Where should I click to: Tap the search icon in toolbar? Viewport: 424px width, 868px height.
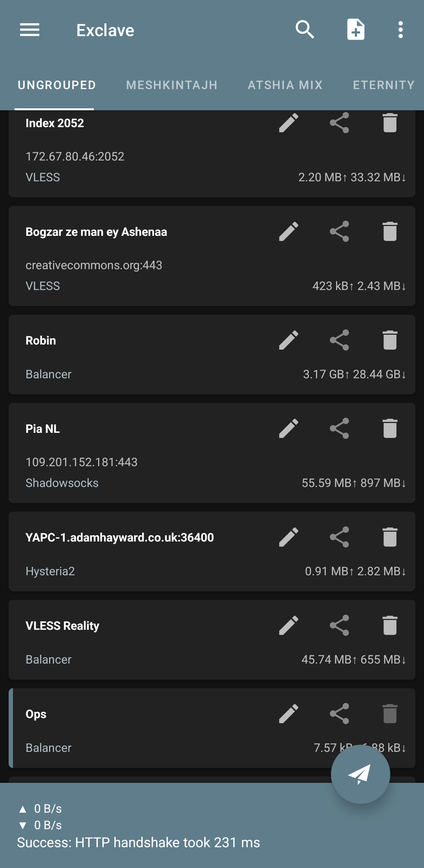pyautogui.click(x=305, y=30)
